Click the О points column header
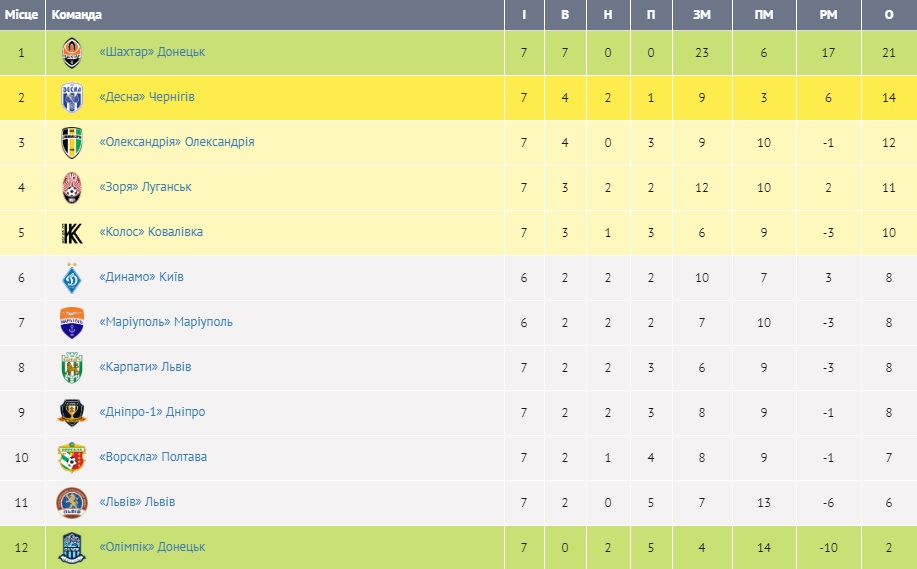 pos(889,15)
